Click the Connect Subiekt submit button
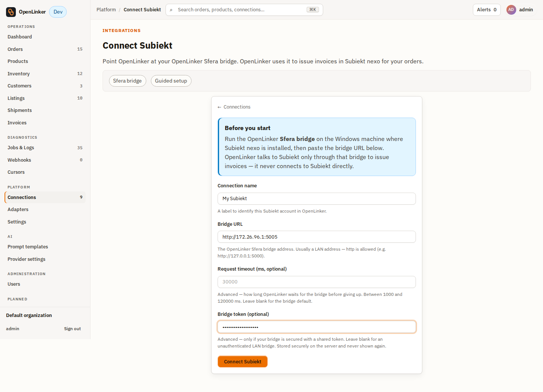543x392 pixels. coord(242,361)
